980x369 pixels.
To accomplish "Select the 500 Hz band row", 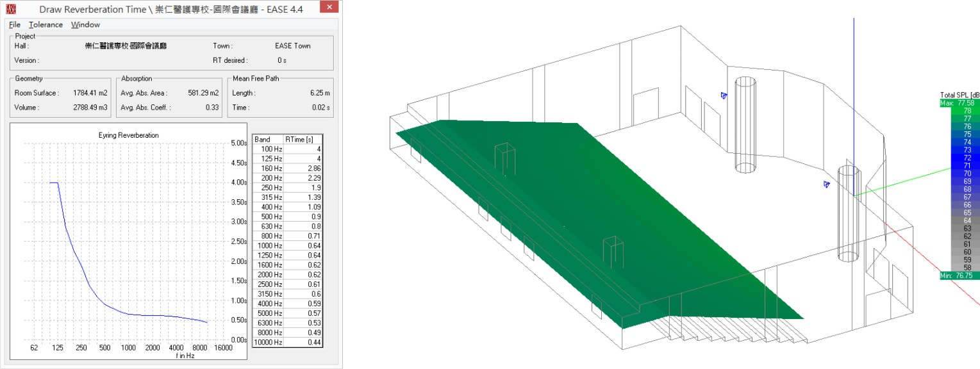I will pos(288,217).
